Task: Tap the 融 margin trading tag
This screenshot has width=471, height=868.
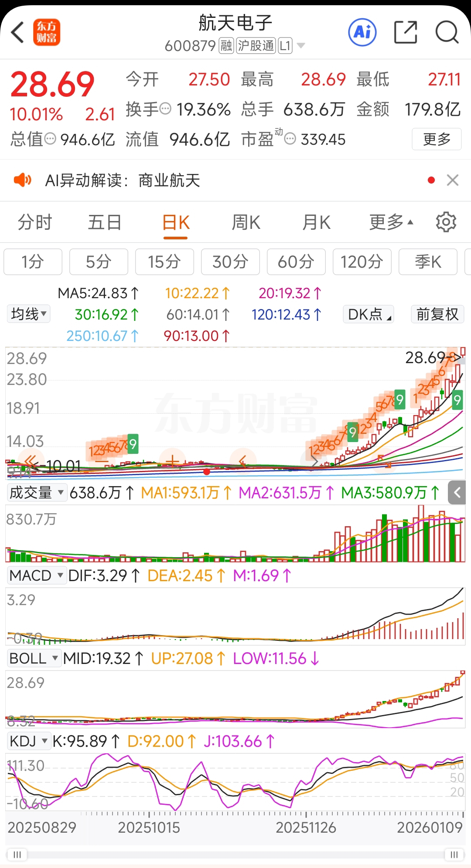Action: tap(226, 45)
